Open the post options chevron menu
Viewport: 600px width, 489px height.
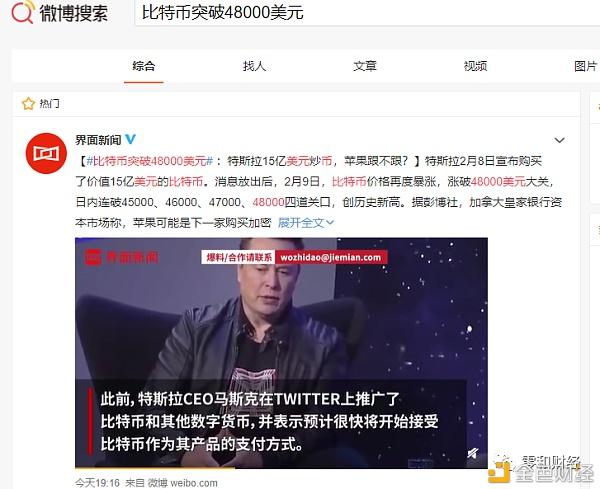pyautogui.click(x=559, y=140)
